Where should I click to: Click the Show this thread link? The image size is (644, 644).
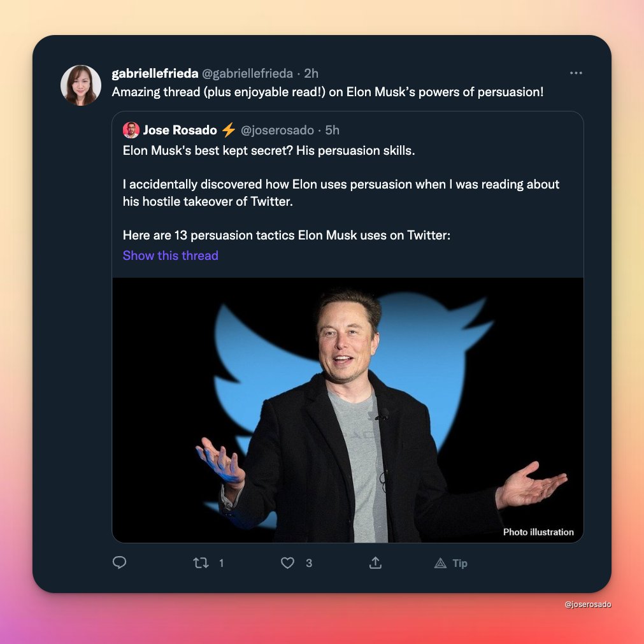[x=171, y=255]
